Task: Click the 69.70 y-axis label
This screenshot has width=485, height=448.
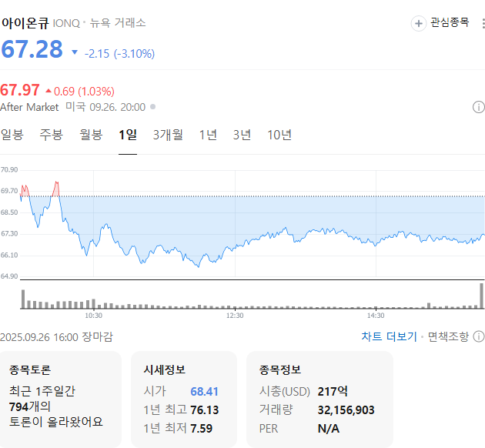Action: [9, 191]
